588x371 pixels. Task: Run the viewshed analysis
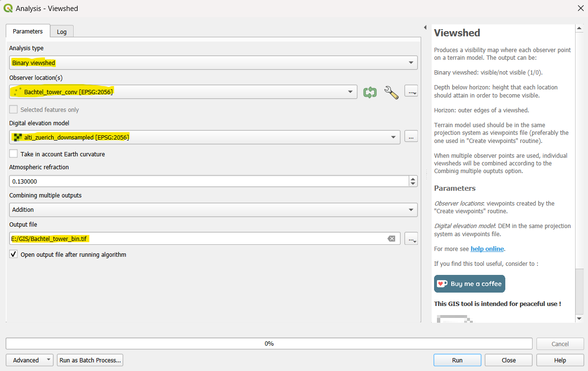click(457, 360)
